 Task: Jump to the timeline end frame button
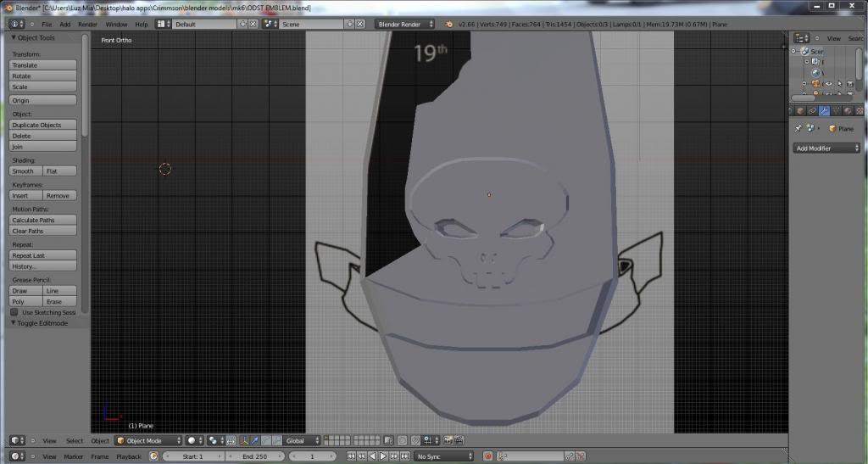tap(404, 456)
